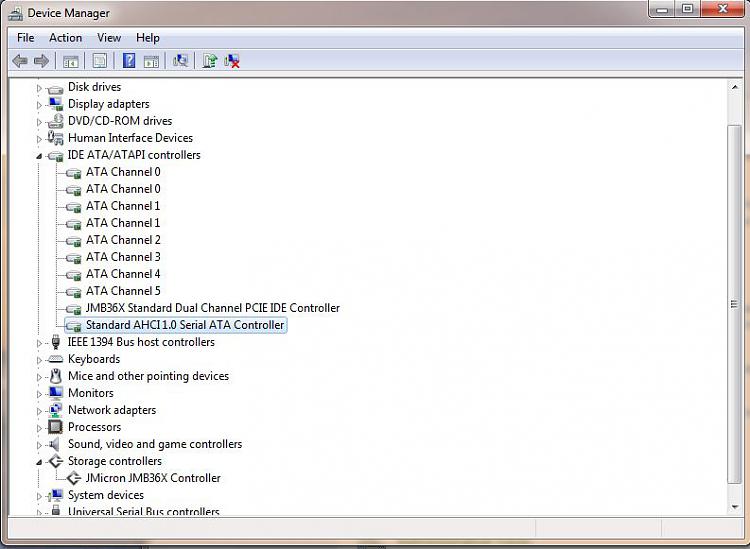Click the Sound, video and game controllers label
The image size is (750, 549).
(x=155, y=444)
